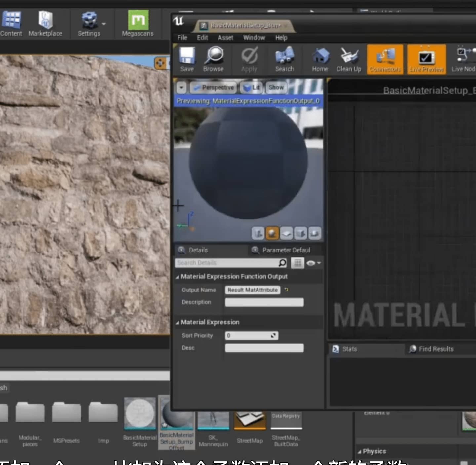Open Settings in main toolbar
This screenshot has height=465, width=476.
(x=89, y=23)
